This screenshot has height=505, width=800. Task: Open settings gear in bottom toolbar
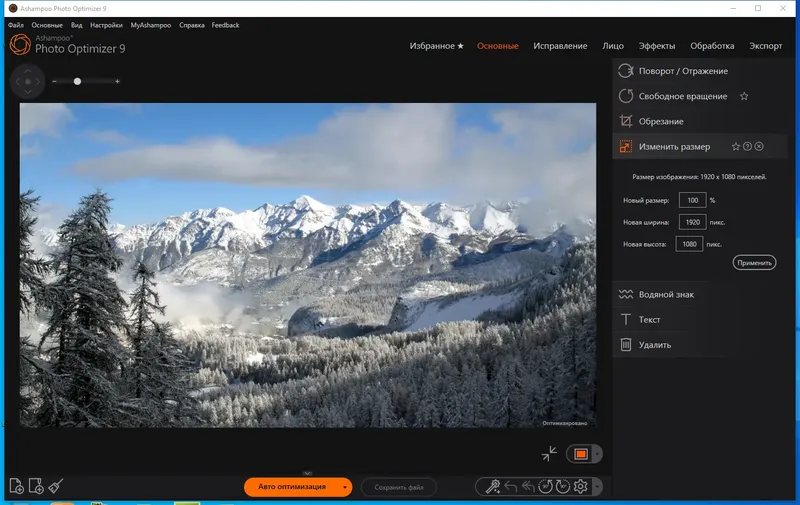pyautogui.click(x=581, y=487)
